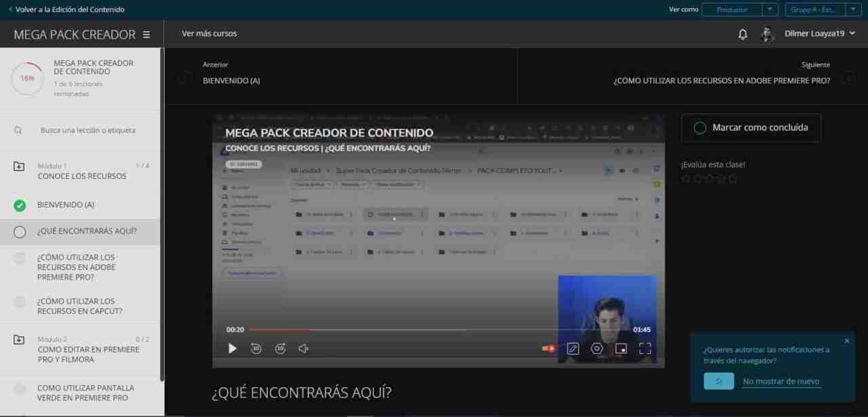The height and width of the screenshot is (417, 868).
Task: Mute the video volume
Action: (303, 348)
